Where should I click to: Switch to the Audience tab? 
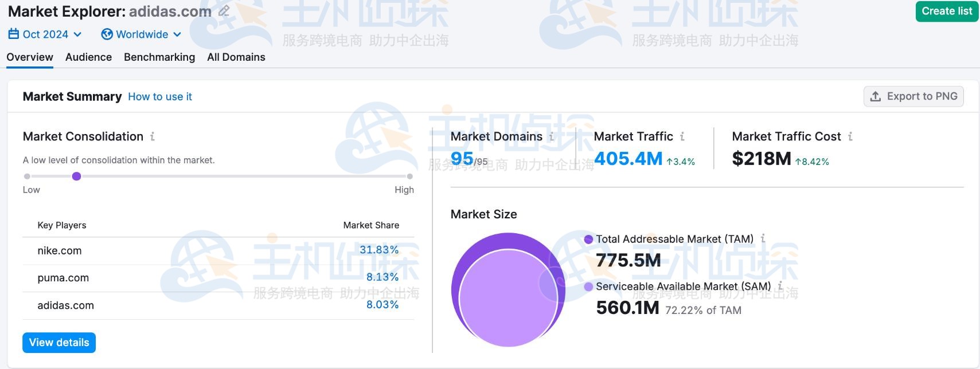[88, 57]
